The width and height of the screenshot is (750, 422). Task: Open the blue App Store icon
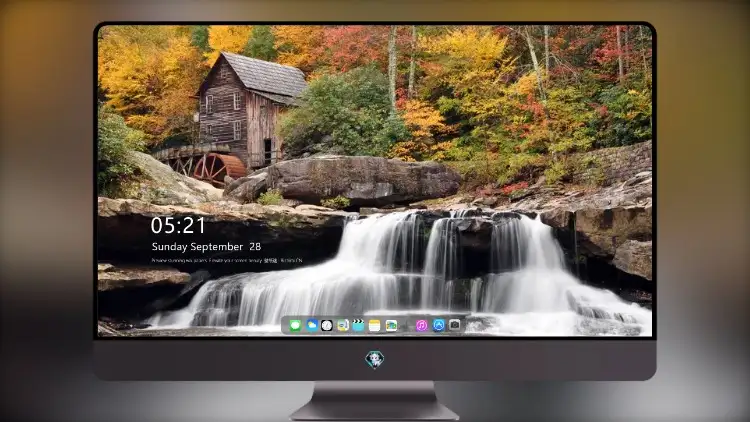[x=438, y=325]
